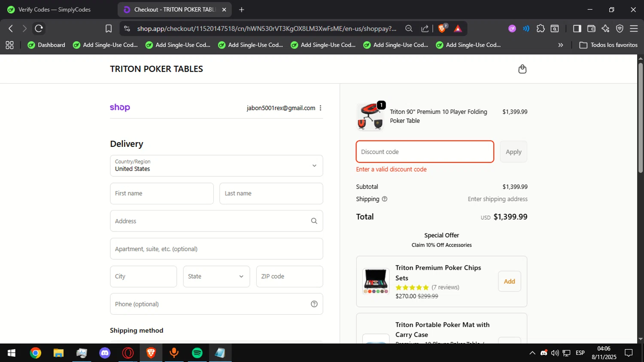Image resolution: width=644 pixels, height=362 pixels.
Task: Click the poker table product thumbnail
Action: click(x=370, y=117)
